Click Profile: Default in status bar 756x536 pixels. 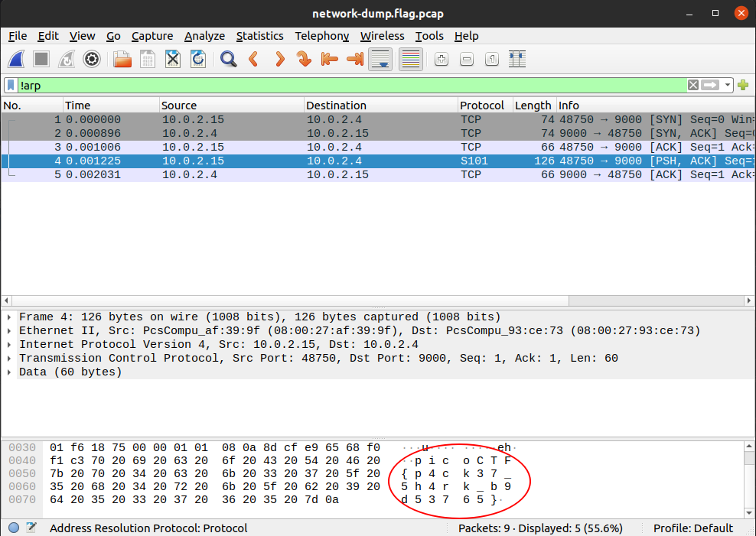pos(693,528)
